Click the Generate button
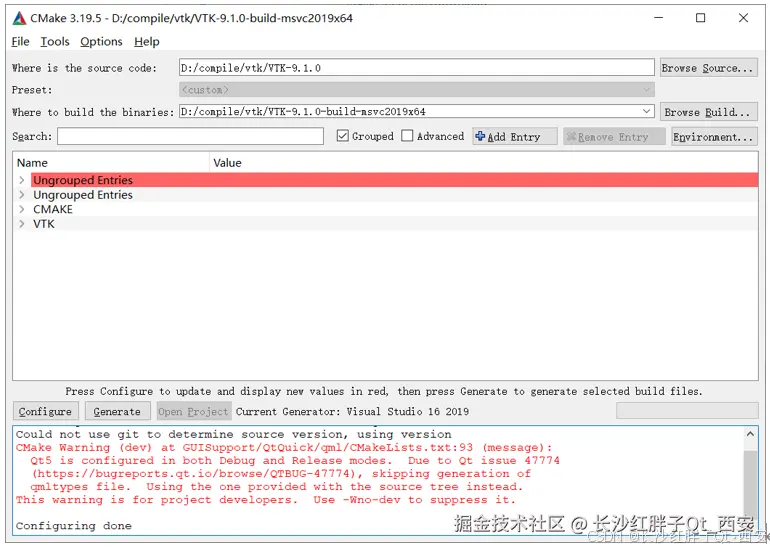This screenshot has height=550, width=770. click(117, 412)
